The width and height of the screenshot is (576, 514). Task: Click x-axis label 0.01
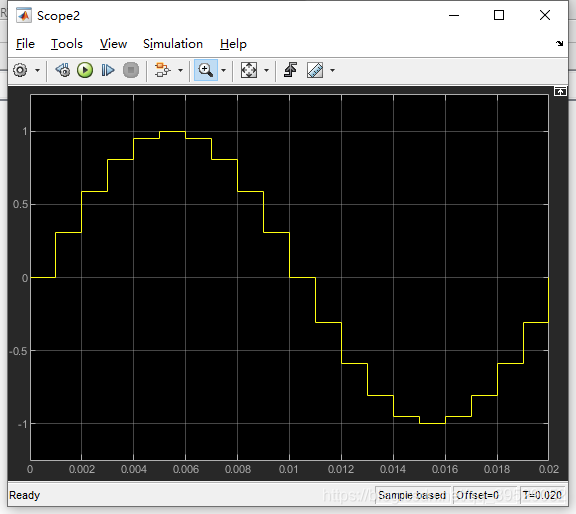pos(289,469)
